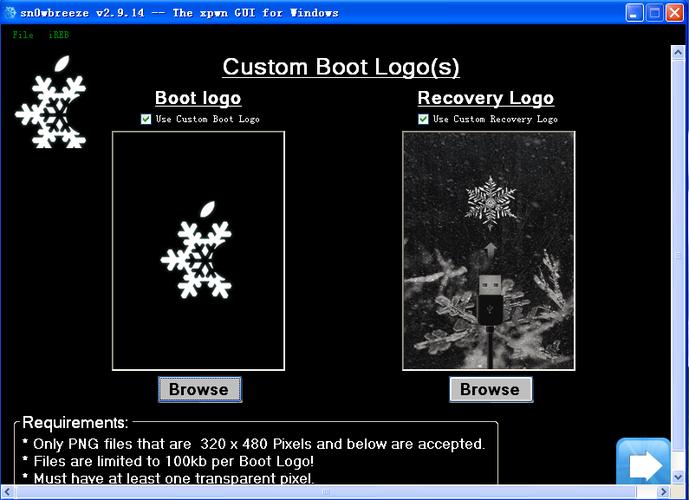Click the Boot logo section heading
Screen dimensions: 689x500
click(198, 98)
